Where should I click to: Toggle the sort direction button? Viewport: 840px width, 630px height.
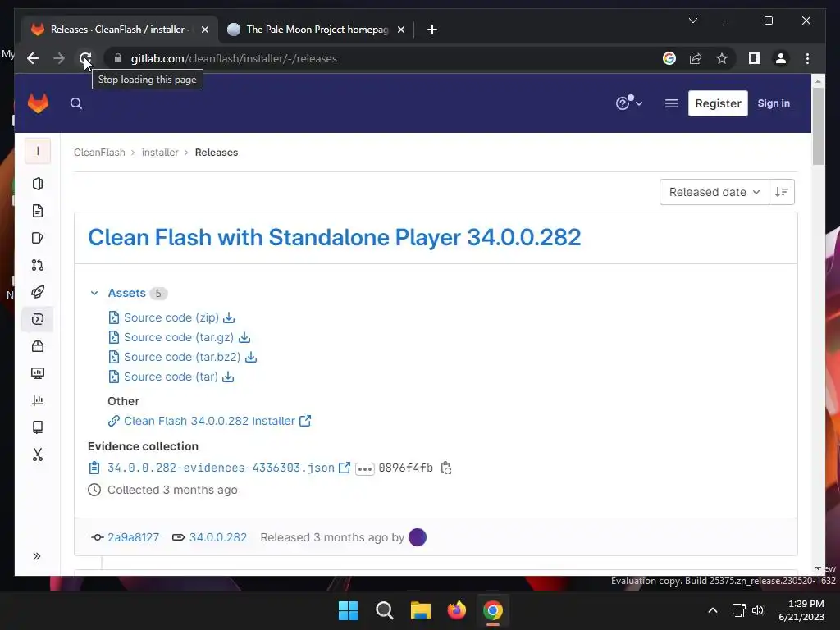click(x=782, y=192)
